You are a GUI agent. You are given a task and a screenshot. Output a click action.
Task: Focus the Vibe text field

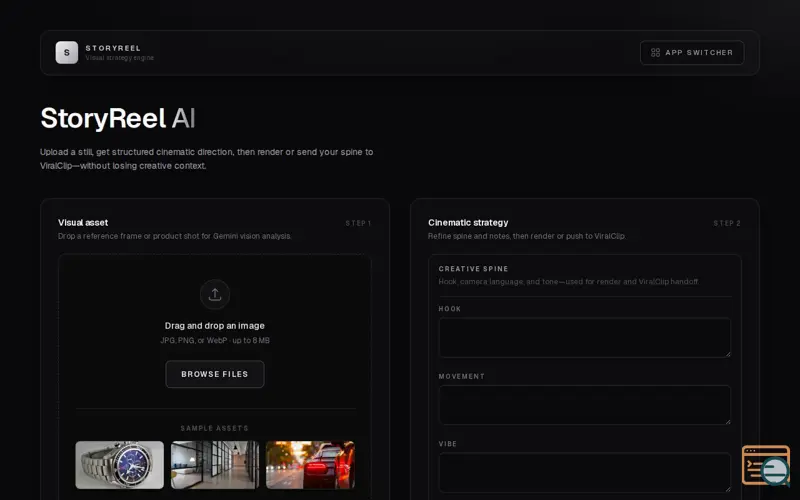[585, 472]
